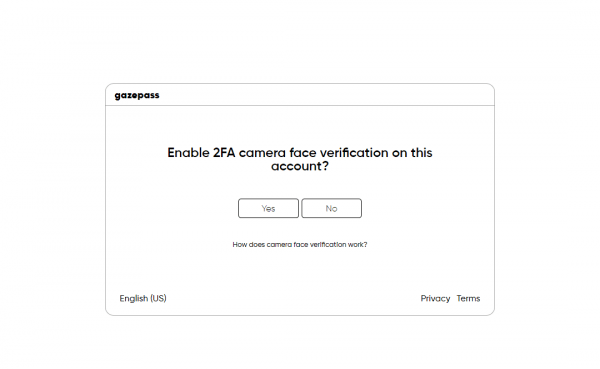
Task: Change language from English (US)
Action: (143, 298)
